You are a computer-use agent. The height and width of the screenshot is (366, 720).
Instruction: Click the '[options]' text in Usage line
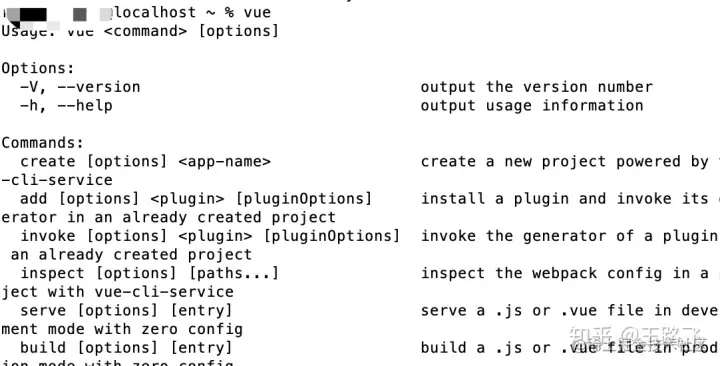click(239, 31)
